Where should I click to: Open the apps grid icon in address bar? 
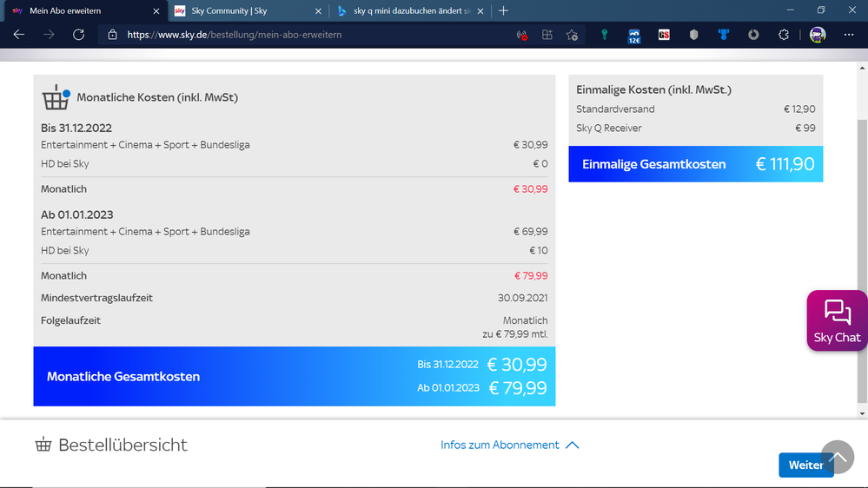pyautogui.click(x=547, y=35)
